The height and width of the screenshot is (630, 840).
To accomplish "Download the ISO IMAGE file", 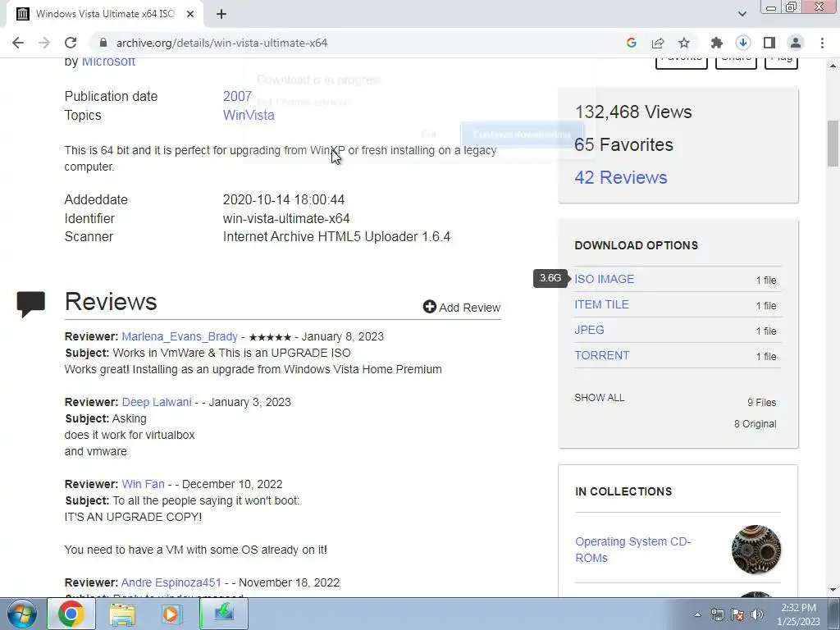I will click(x=605, y=279).
